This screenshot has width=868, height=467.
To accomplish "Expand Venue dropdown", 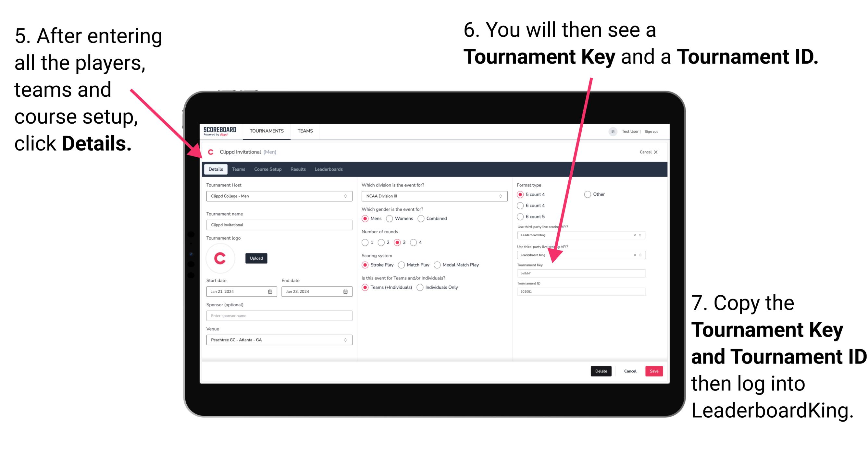I will click(x=346, y=340).
